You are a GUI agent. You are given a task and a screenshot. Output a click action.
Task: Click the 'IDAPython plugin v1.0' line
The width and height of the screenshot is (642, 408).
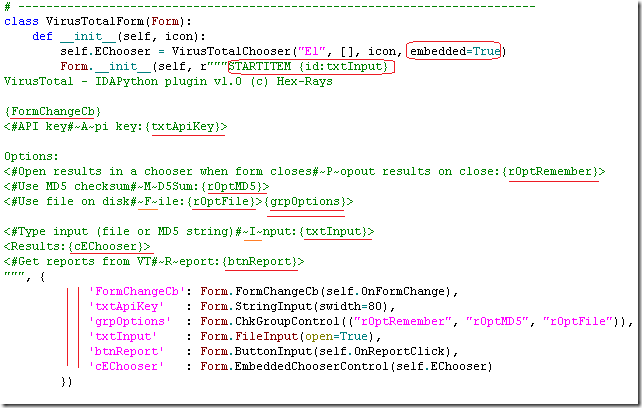pyautogui.click(x=168, y=81)
